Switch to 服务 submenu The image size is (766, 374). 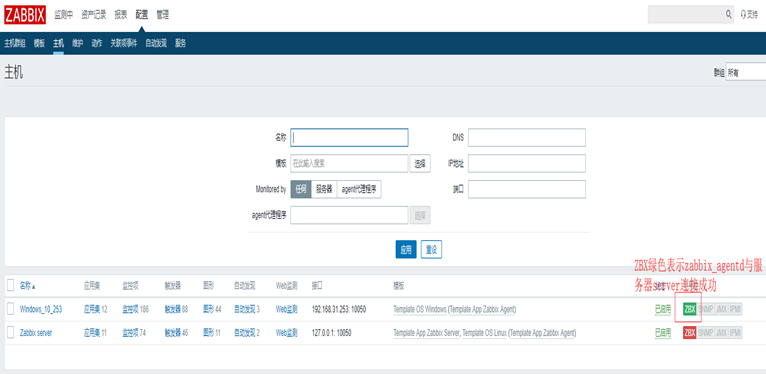pyautogui.click(x=180, y=43)
